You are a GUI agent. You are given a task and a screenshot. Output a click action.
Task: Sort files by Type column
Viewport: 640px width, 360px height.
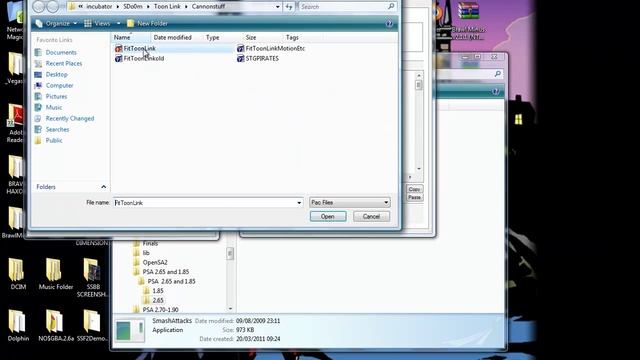(213, 38)
